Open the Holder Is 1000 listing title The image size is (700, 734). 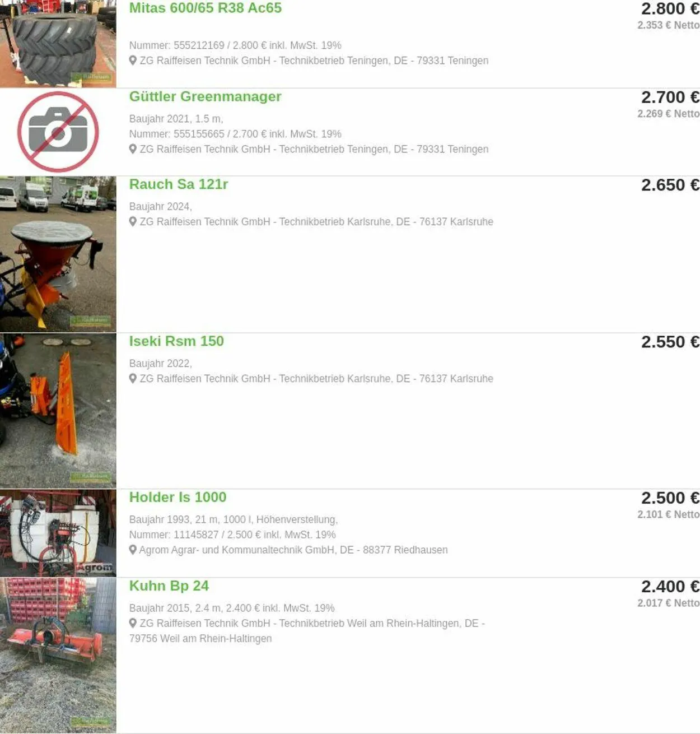178,497
